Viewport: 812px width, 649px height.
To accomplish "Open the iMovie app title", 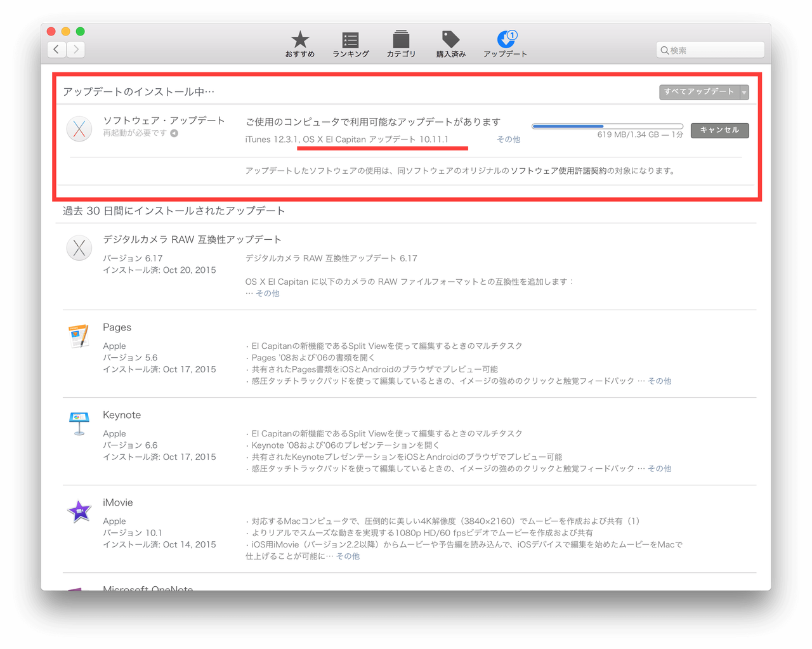I will pyautogui.click(x=118, y=502).
